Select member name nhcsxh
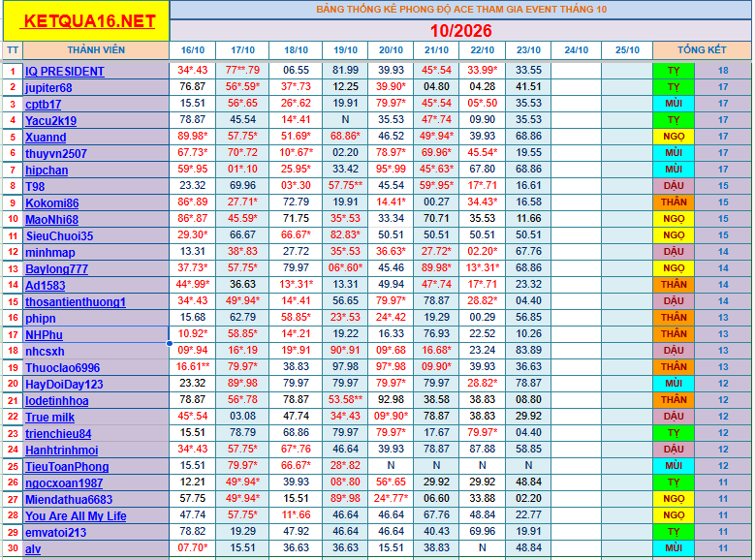 45,351
